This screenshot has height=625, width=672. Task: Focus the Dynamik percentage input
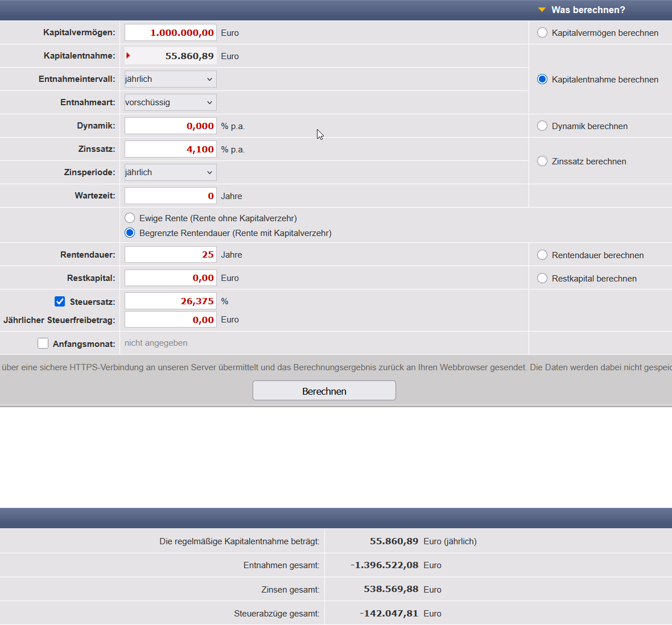[171, 126]
